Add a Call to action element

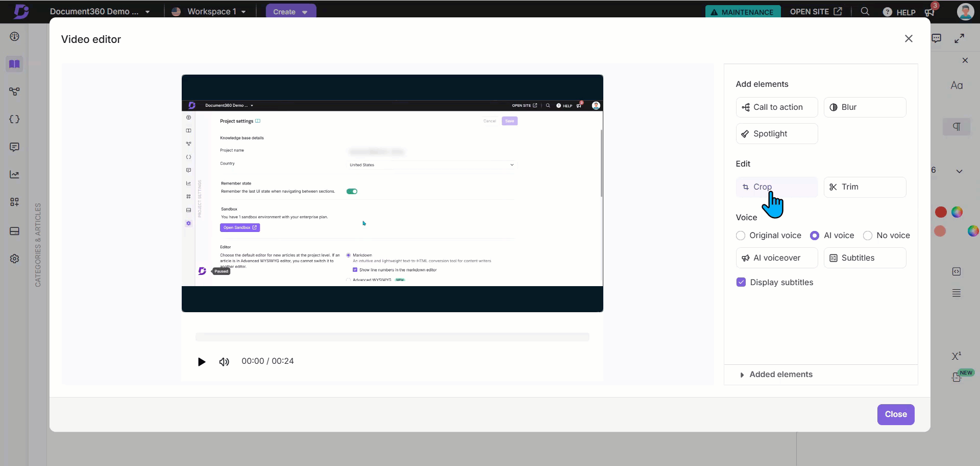pyautogui.click(x=777, y=107)
